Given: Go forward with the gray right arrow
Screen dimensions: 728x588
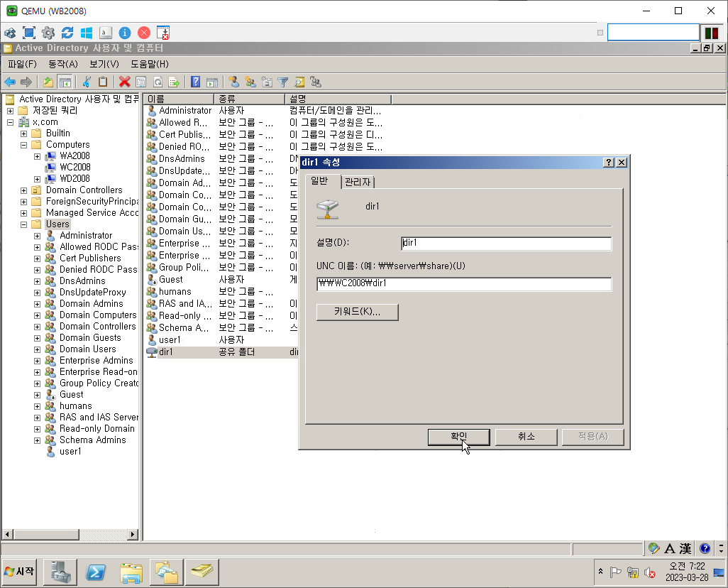Looking at the screenshot, I should click(x=26, y=82).
